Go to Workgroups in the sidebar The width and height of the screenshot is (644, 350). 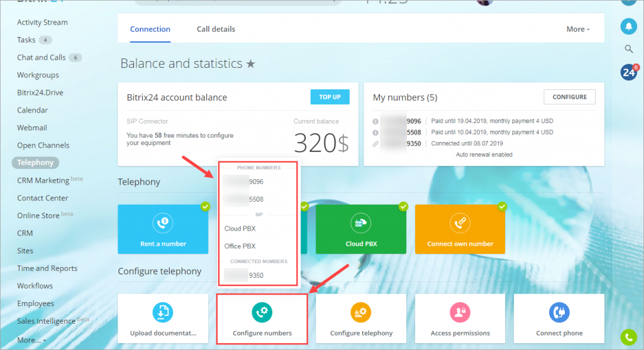(38, 75)
